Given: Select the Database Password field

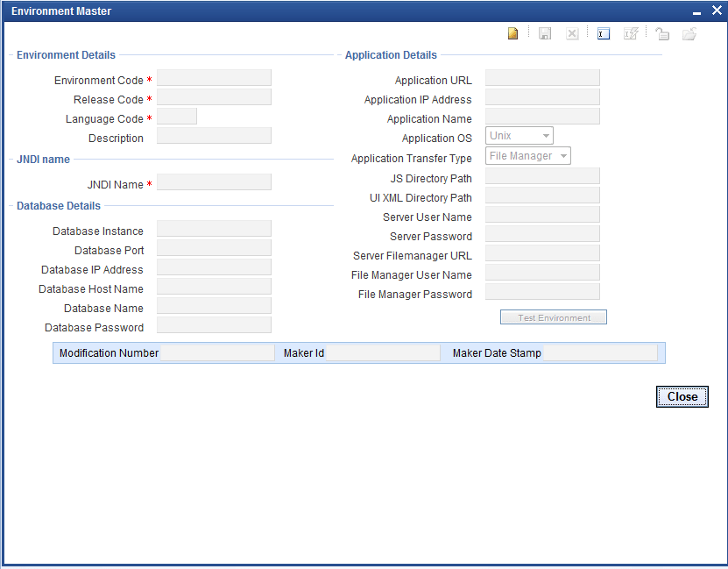Looking at the screenshot, I should pos(214,325).
